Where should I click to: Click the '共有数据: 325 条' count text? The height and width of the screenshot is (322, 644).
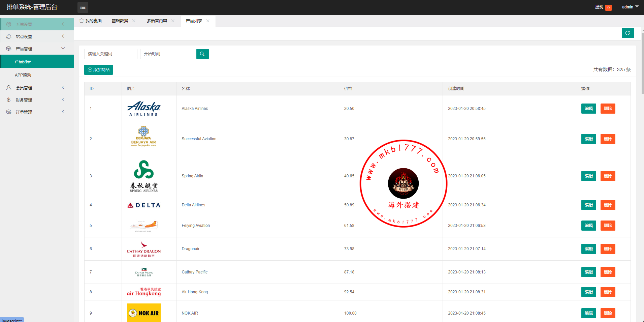click(612, 69)
